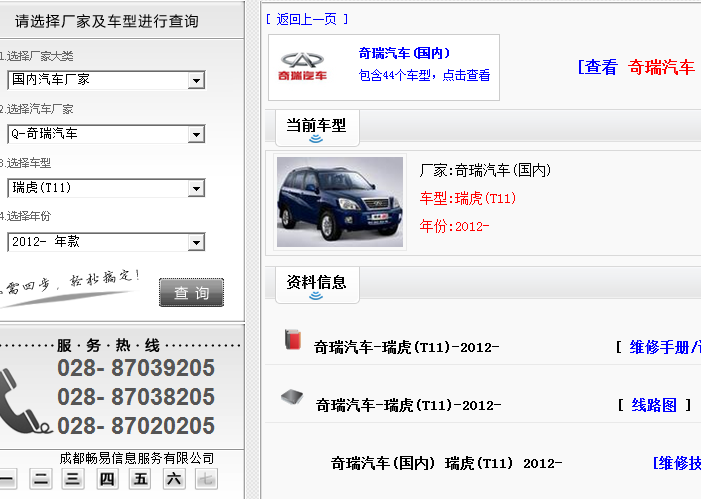Click grayed weekday button 七
The width and height of the screenshot is (701, 499).
pos(206,479)
